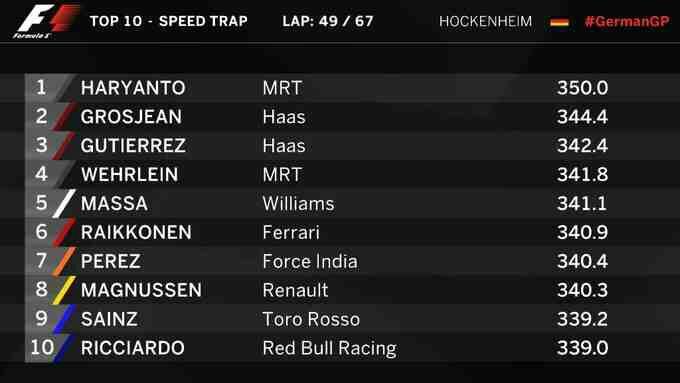Click the LAP: 49 / 67 counter
This screenshot has width=680, height=383.
tap(328, 21)
